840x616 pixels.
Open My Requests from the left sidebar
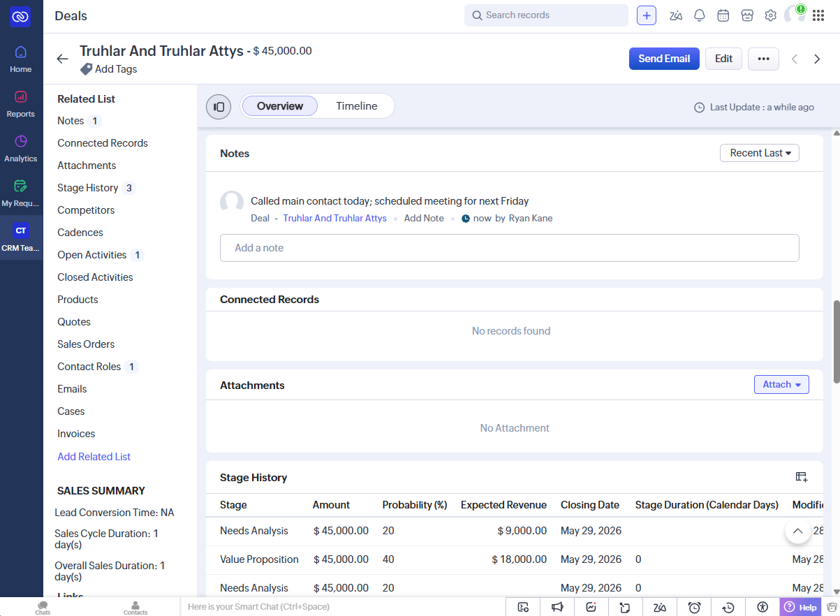(x=21, y=193)
